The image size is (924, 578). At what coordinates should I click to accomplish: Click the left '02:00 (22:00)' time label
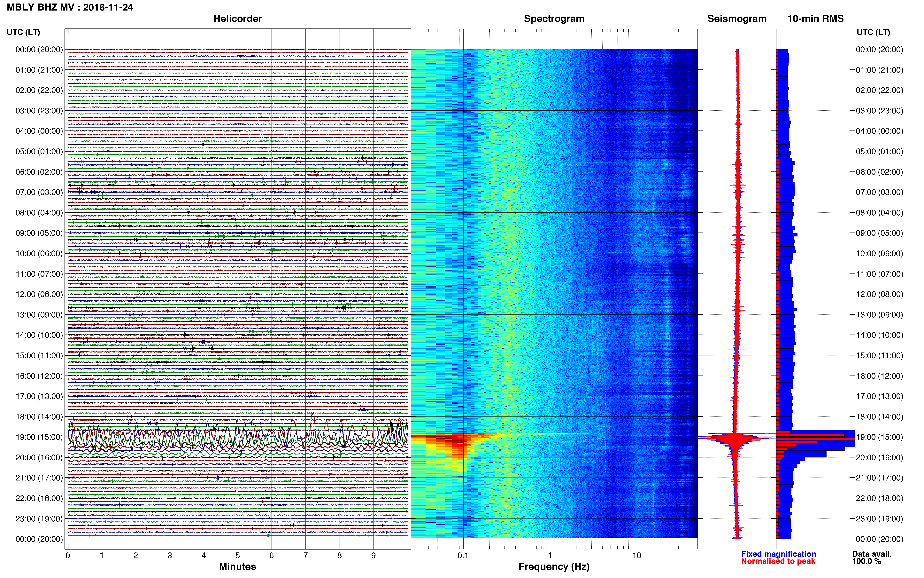point(39,90)
